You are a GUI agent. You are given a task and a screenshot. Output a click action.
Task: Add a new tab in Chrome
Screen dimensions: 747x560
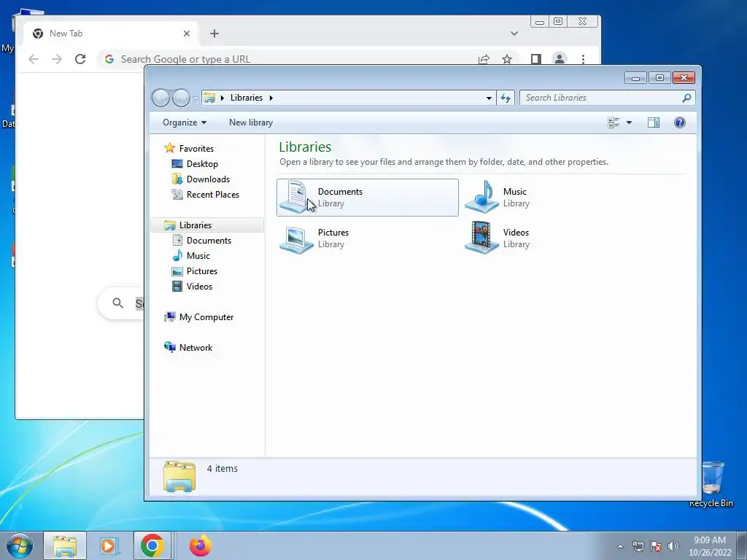point(214,34)
